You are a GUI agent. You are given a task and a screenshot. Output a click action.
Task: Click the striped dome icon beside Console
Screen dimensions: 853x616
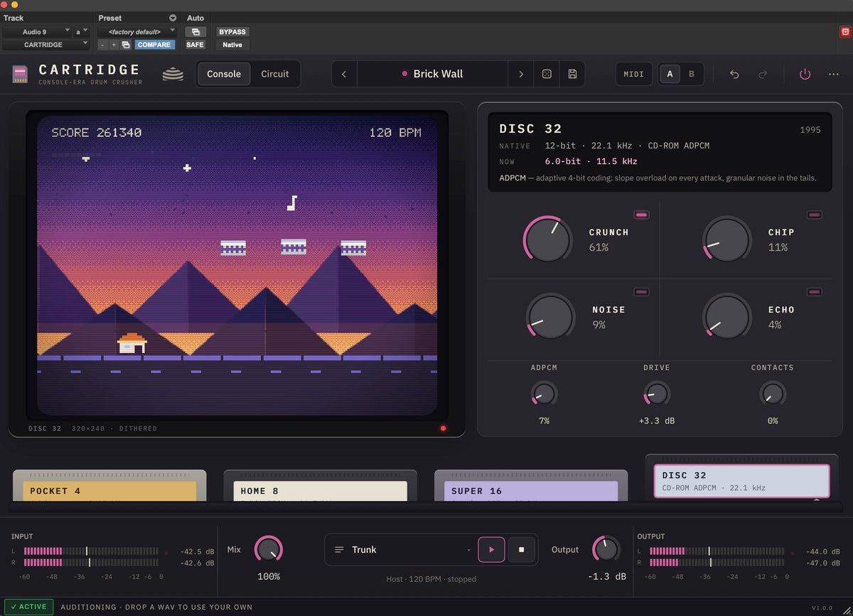(173, 74)
